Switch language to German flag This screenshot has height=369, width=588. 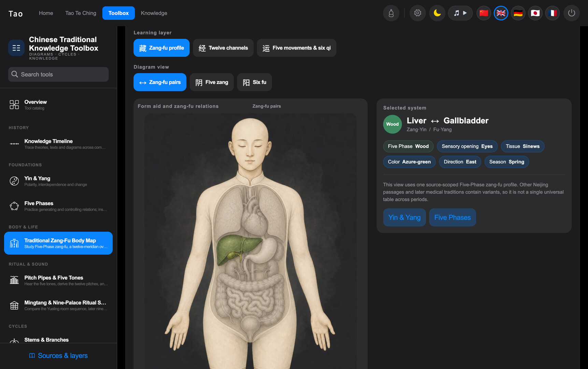518,13
